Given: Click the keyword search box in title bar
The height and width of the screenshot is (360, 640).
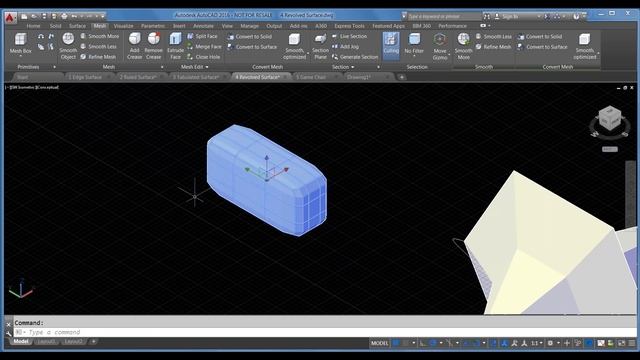Looking at the screenshot, I should click(x=444, y=16).
